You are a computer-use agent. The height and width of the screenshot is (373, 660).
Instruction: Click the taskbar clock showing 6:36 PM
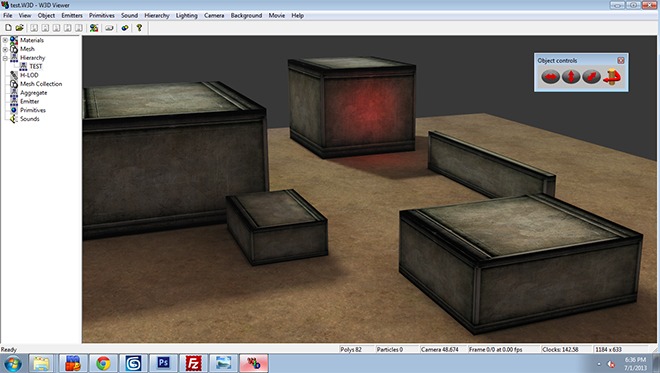[x=635, y=364]
